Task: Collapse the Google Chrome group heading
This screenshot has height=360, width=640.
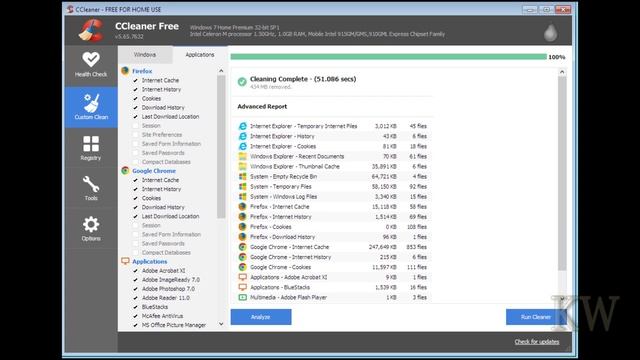Action: pyautogui.click(x=154, y=171)
